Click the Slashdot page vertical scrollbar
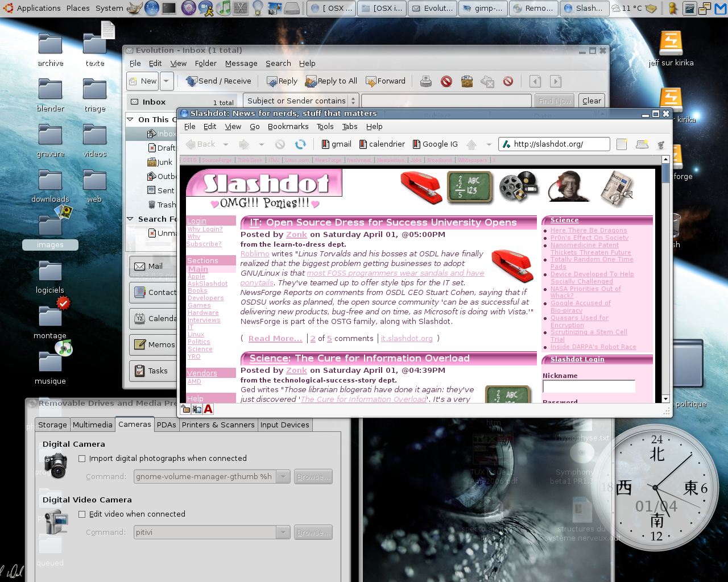Screen dimensions: 728x582 click(x=665, y=278)
